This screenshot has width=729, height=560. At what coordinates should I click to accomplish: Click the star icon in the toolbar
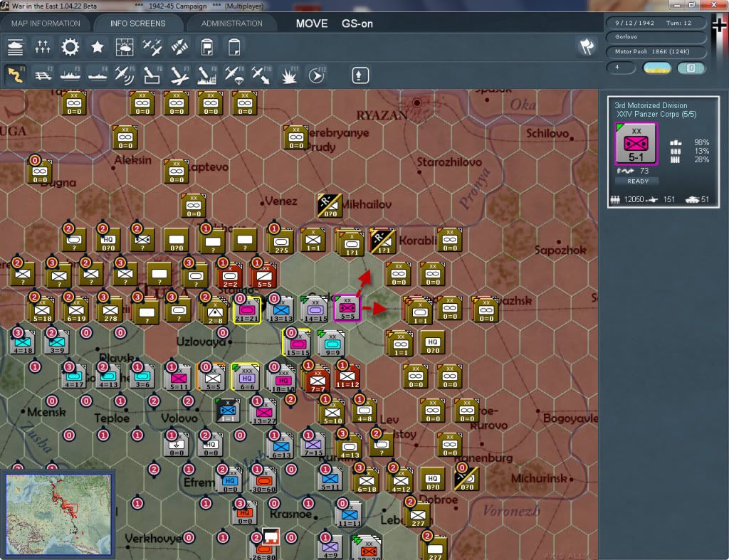pos(97,47)
